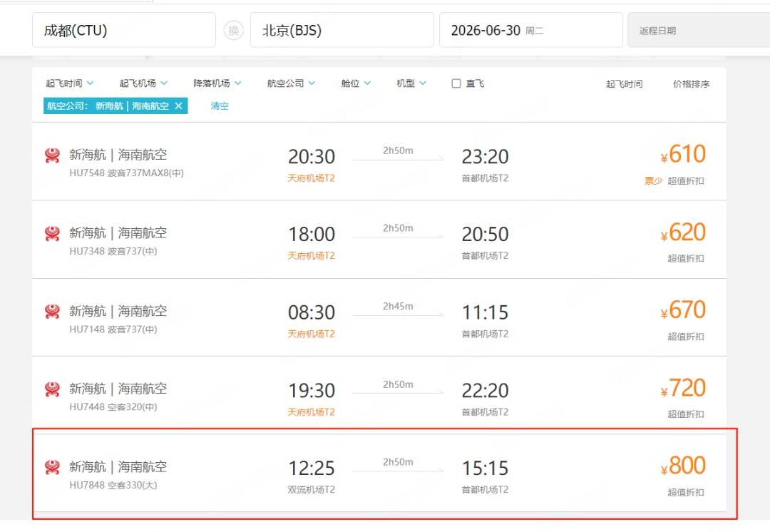The width and height of the screenshot is (770, 532).
Task: Clear filters with 清空 link
Action: tap(220, 106)
